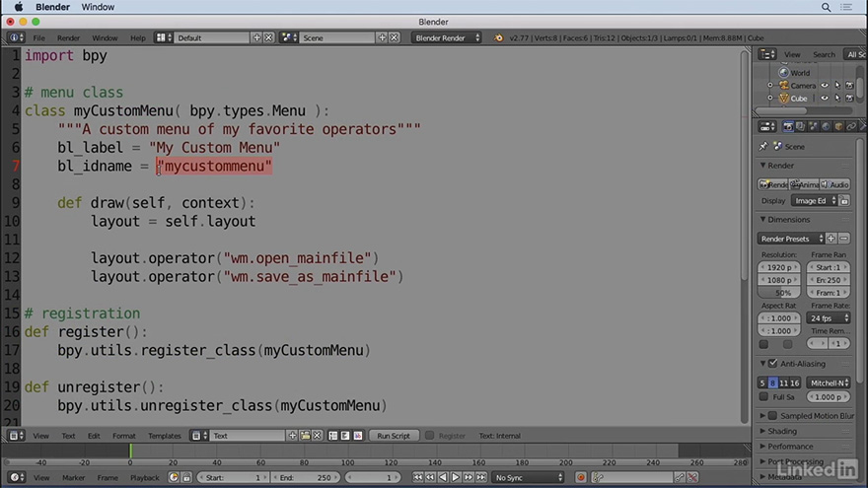
Task: Add a render preset
Action: click(x=831, y=239)
